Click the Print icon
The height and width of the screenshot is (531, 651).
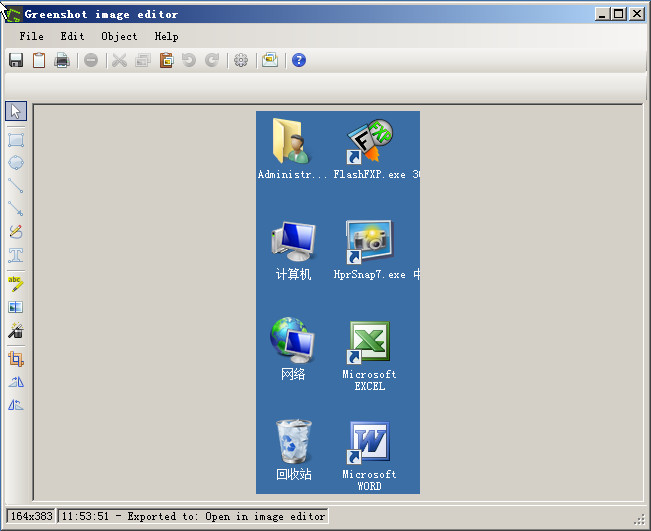pos(62,60)
